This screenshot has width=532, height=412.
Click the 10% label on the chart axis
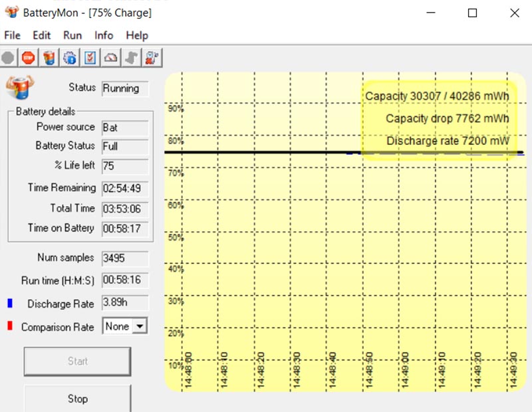tap(176, 365)
